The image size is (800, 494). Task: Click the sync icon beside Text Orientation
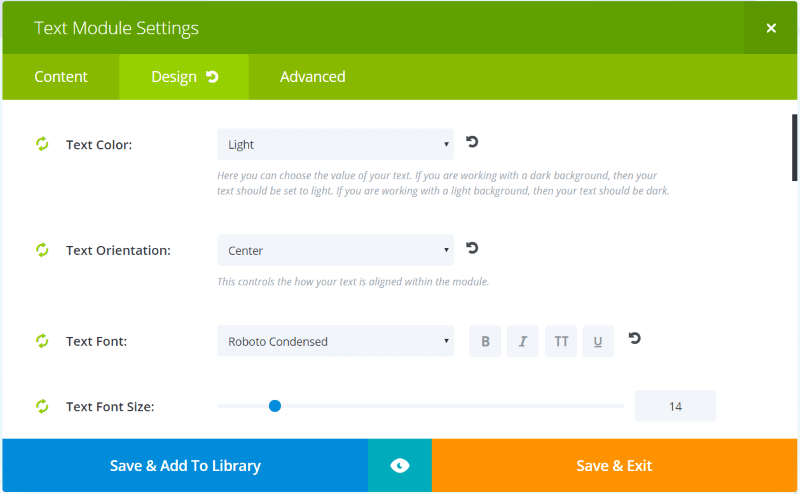click(x=42, y=250)
